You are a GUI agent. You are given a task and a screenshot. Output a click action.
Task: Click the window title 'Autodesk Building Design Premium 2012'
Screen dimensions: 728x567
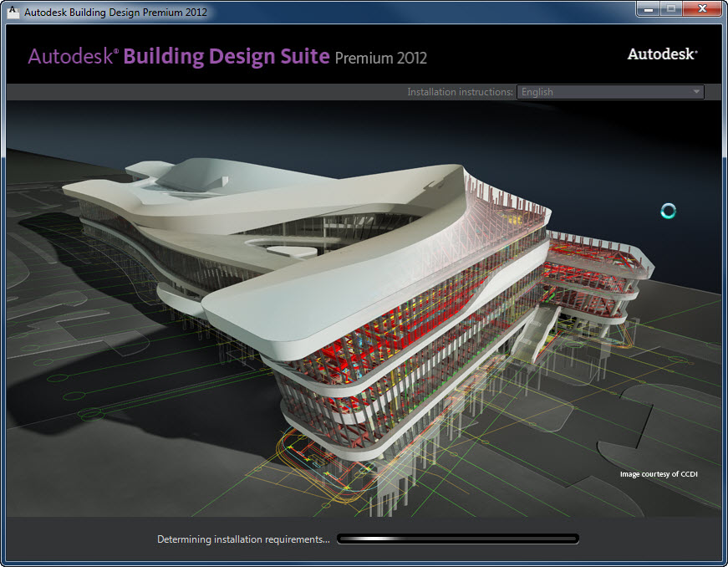115,13
